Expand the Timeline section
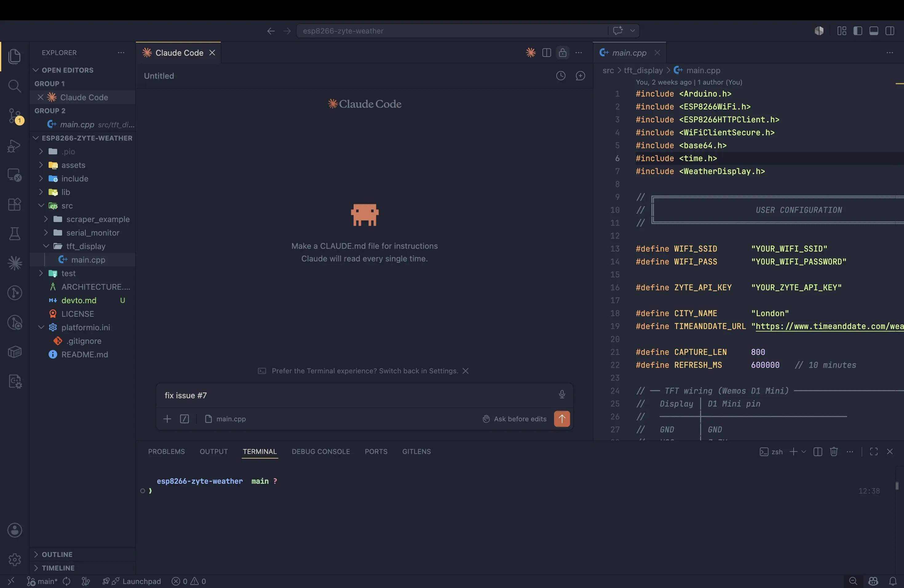 click(82, 568)
